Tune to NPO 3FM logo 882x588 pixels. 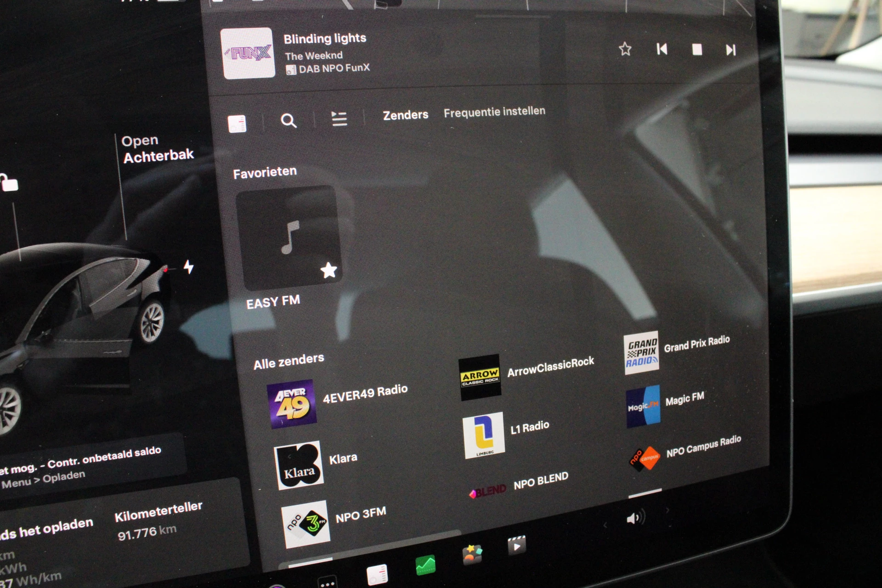(x=306, y=525)
